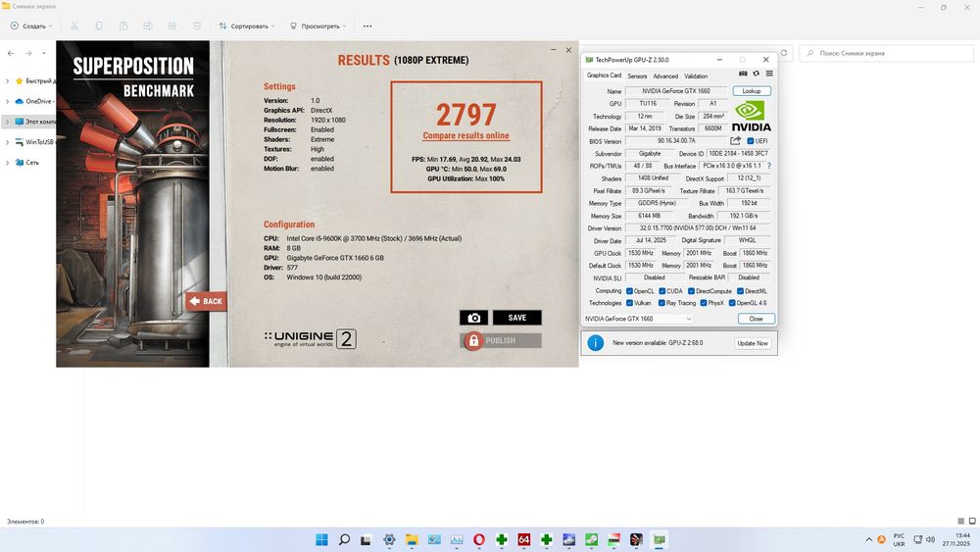Select Сеть in the navigation pane
The height and width of the screenshot is (552, 980).
(x=31, y=163)
